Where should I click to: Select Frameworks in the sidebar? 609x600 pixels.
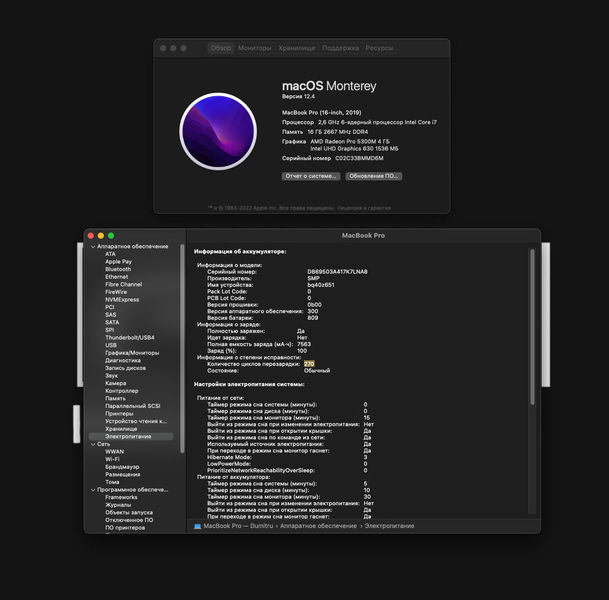pos(121,497)
